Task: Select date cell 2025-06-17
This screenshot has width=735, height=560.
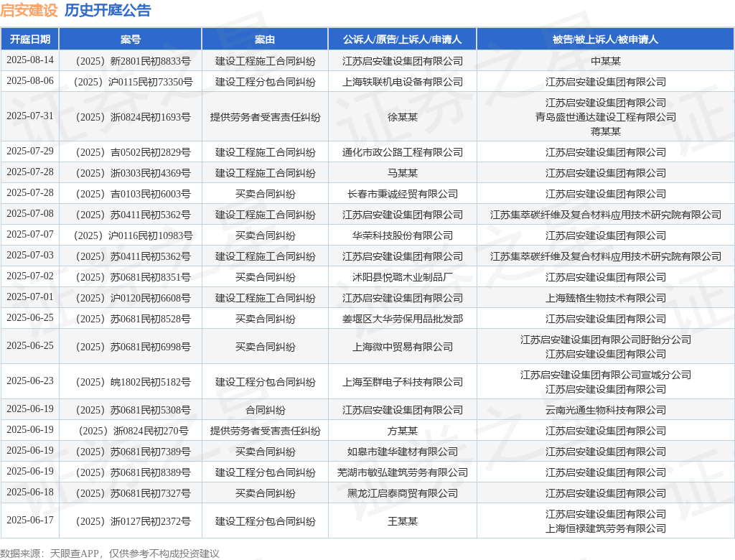Action: (x=30, y=520)
